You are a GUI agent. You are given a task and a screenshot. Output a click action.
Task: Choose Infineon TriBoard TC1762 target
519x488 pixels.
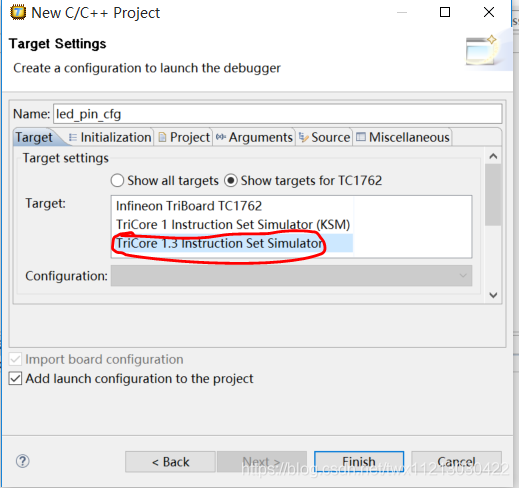click(x=189, y=206)
